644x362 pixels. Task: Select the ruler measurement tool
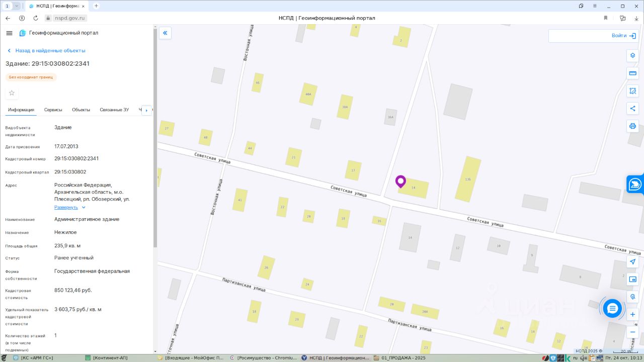(x=632, y=73)
